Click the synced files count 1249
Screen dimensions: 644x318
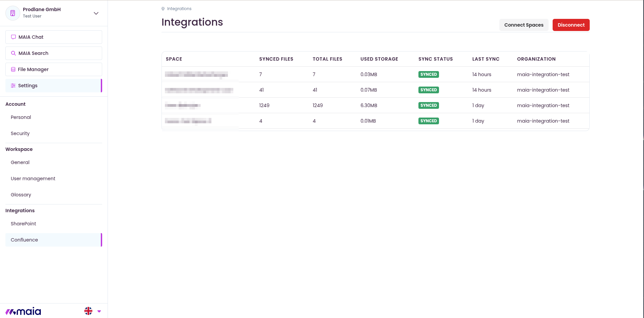264,105
